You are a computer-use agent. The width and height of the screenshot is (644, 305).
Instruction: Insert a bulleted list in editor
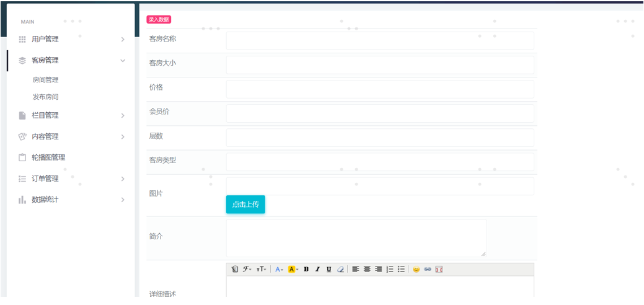coord(401,269)
